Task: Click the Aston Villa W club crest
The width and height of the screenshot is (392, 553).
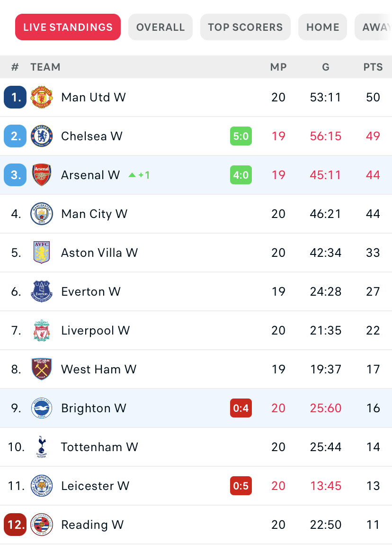Action: tap(42, 253)
